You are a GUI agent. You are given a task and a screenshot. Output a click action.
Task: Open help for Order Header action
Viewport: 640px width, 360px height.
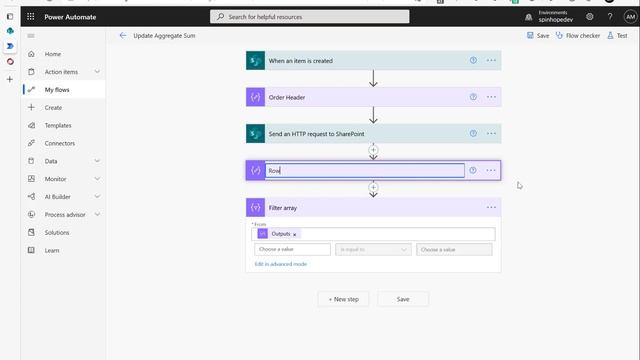(x=473, y=97)
